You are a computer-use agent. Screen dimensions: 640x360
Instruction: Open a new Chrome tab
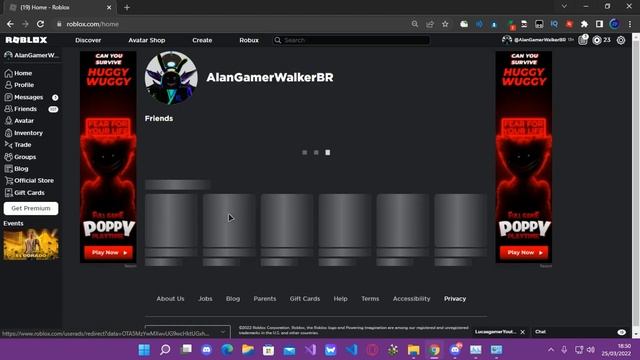(x=127, y=7)
